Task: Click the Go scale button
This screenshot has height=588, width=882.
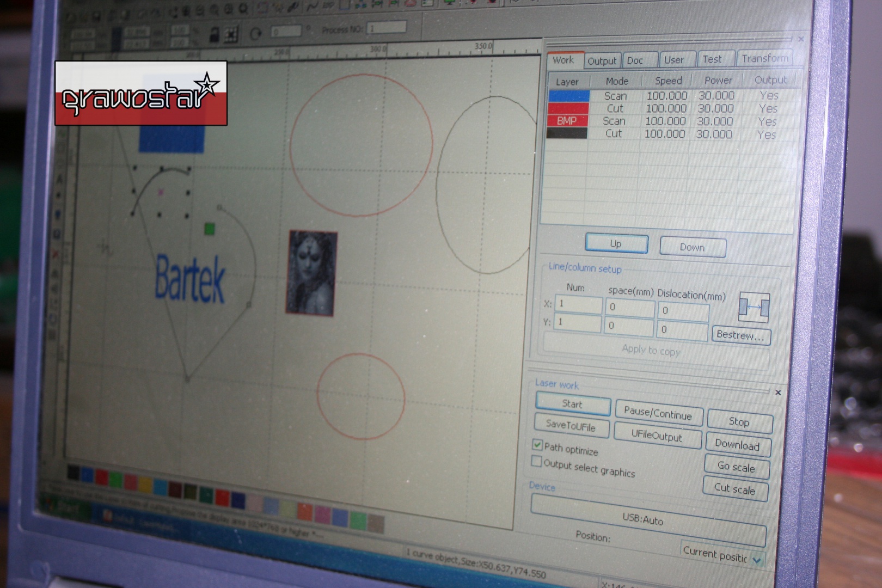Action: click(x=736, y=467)
